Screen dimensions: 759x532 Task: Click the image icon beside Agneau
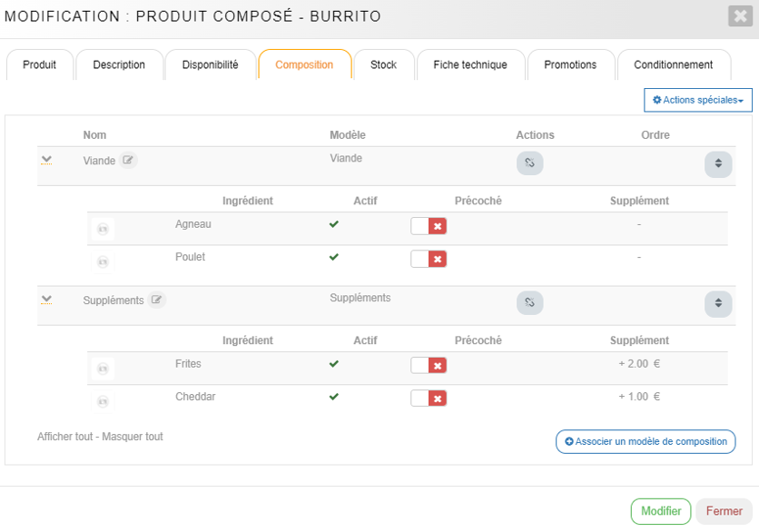103,229
